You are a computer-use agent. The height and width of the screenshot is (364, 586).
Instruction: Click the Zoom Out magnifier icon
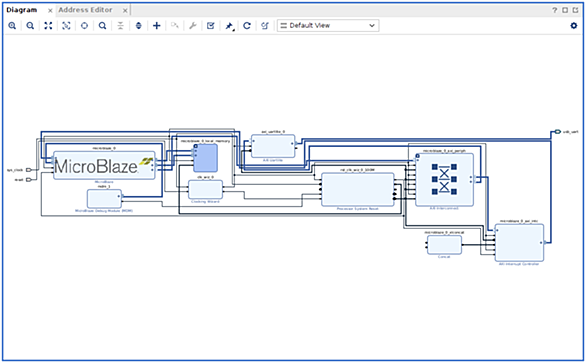(30, 26)
